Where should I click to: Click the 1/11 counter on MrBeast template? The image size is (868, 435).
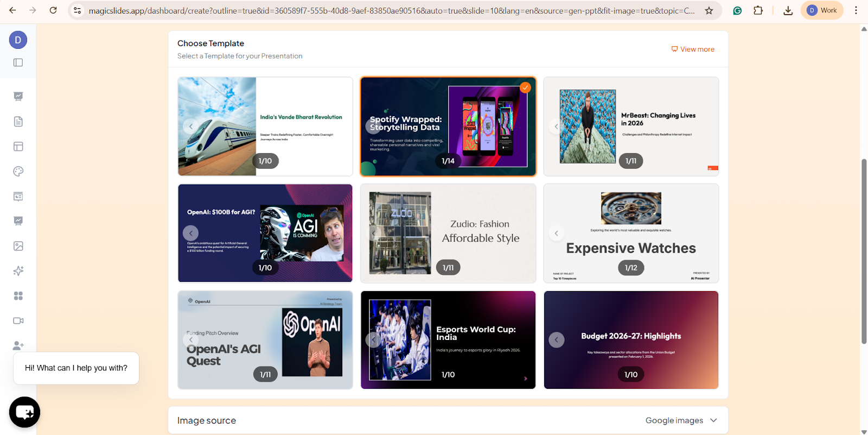pos(631,161)
